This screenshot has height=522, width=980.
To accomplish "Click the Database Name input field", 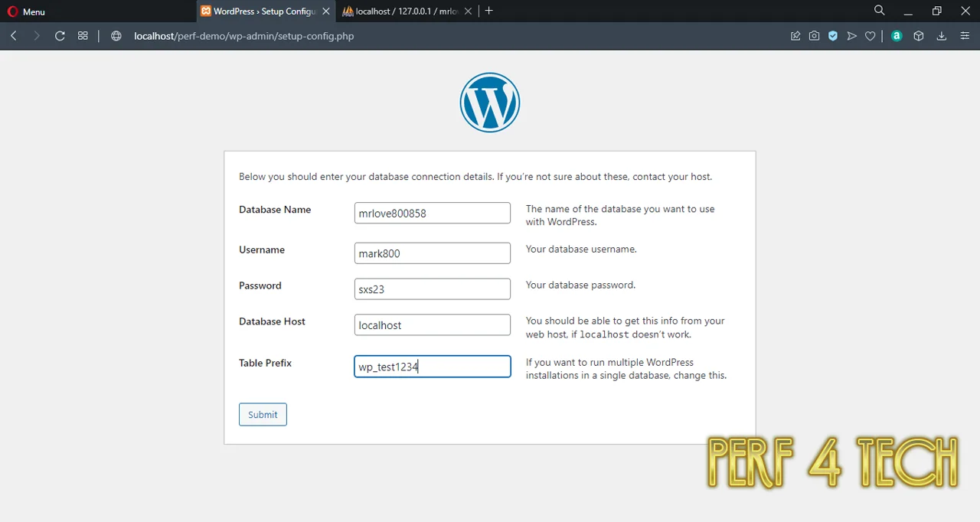I will point(433,213).
